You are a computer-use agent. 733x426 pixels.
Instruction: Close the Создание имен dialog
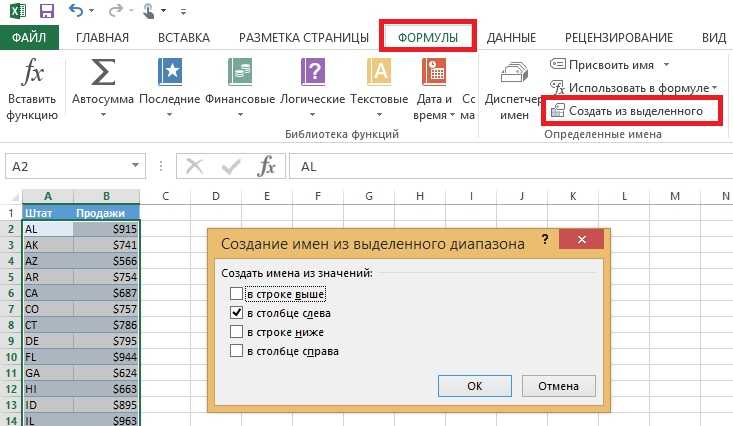click(582, 239)
